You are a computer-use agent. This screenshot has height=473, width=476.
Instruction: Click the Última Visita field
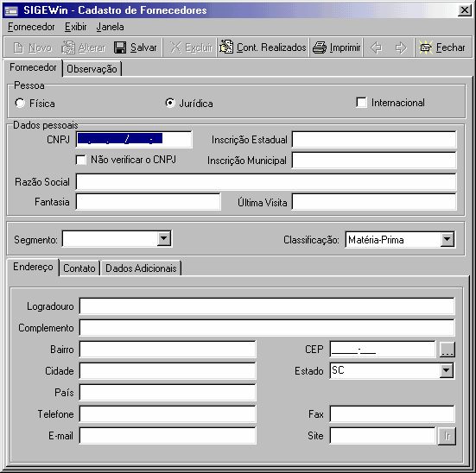(374, 202)
